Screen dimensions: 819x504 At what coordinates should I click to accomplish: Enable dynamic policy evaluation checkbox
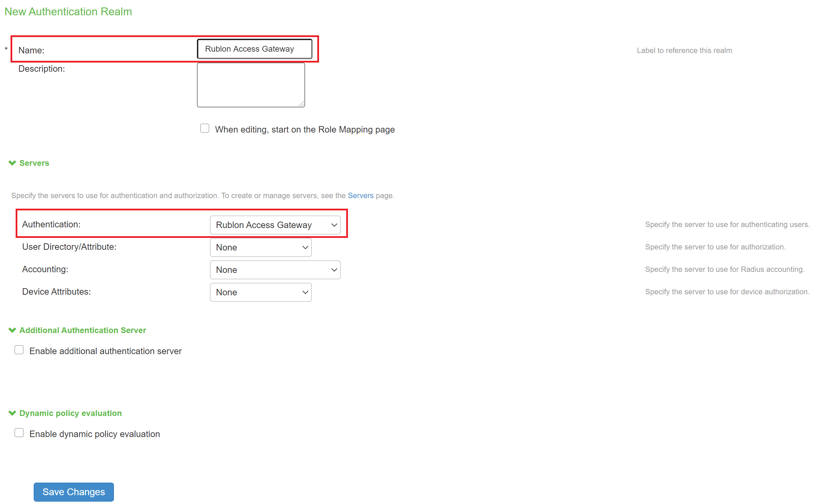(19, 433)
